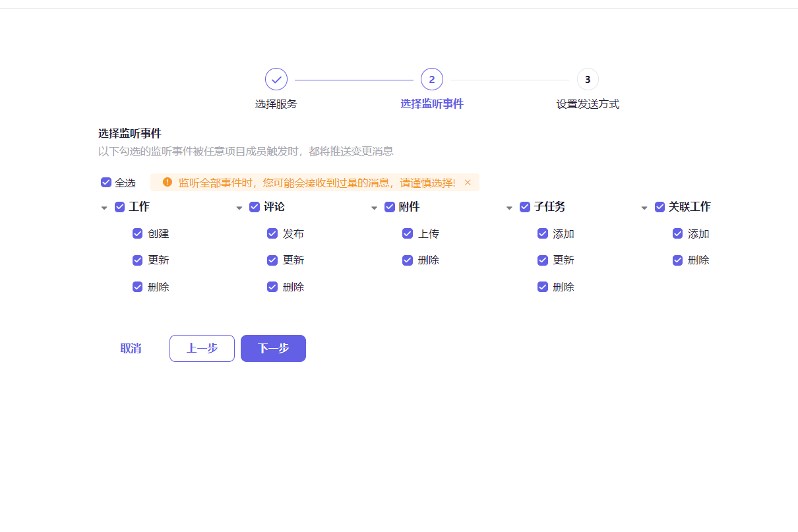Click the 取消 cancel link

point(130,348)
